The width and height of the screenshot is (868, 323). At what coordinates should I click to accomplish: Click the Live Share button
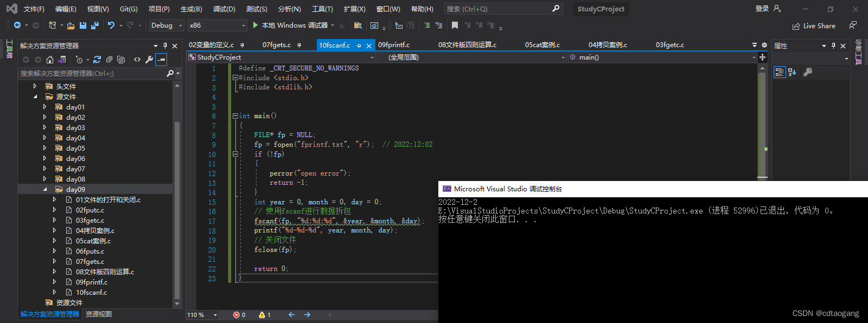(814, 26)
